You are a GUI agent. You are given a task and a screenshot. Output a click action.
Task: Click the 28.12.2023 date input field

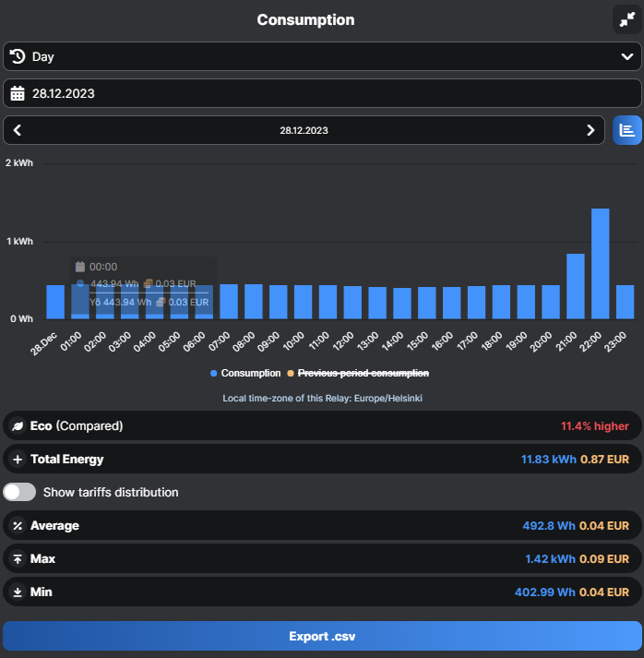[321, 93]
